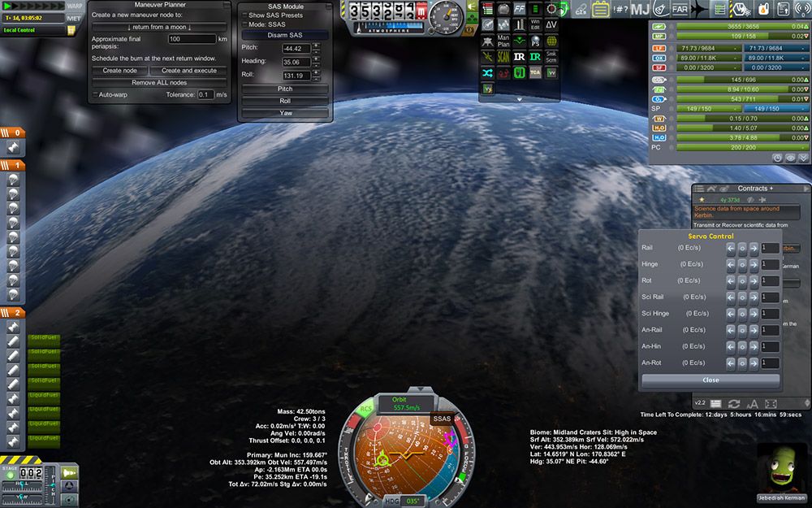Open the 'return from a moon' maneuver dropdown
The image size is (812, 508).
point(159,27)
